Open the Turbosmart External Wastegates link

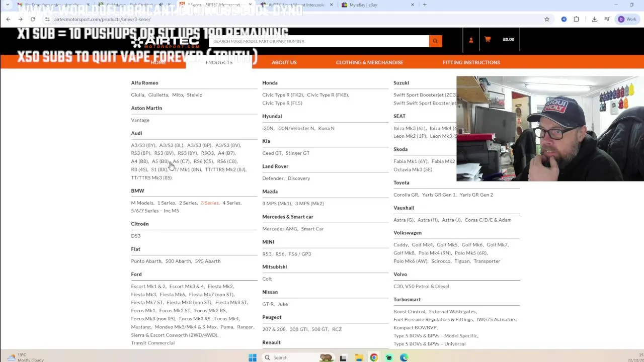coord(452,312)
